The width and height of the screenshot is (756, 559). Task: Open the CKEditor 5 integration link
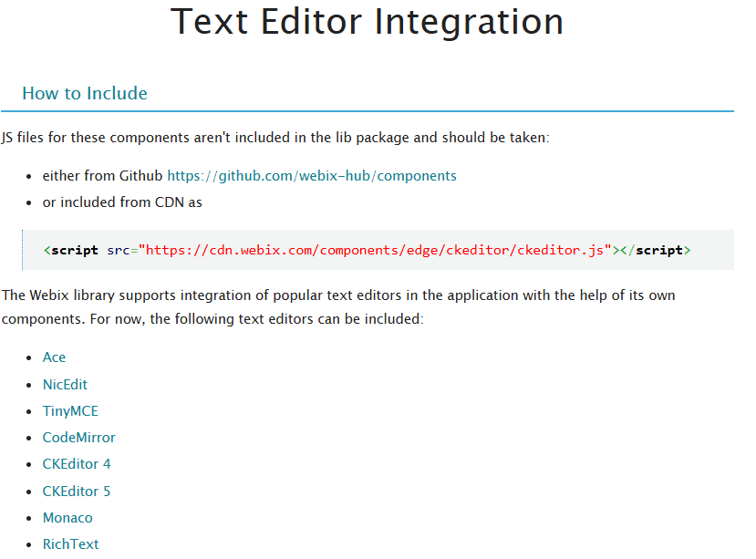tap(77, 490)
